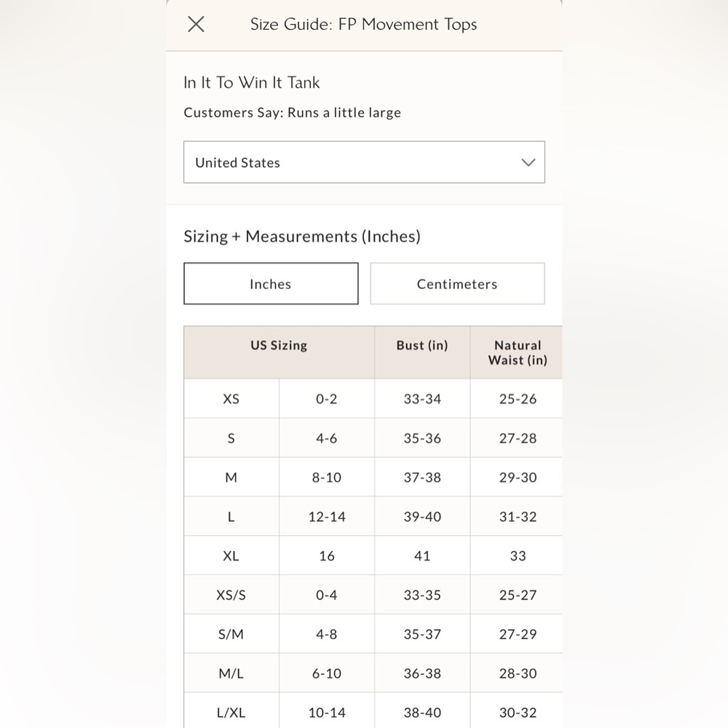This screenshot has width=728, height=728.
Task: Select the XS/S size row label
Action: [231, 596]
